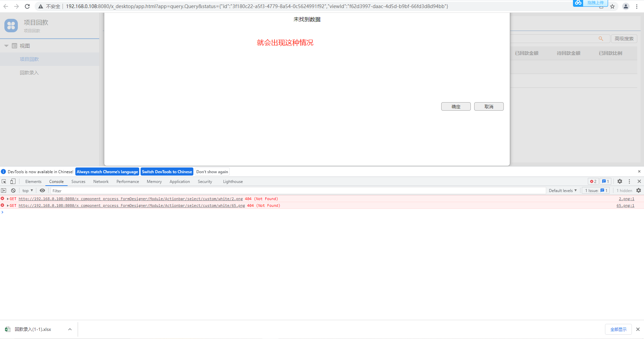Dismiss the DevTools language infobar
The width and height of the screenshot is (644, 339).
click(x=639, y=172)
